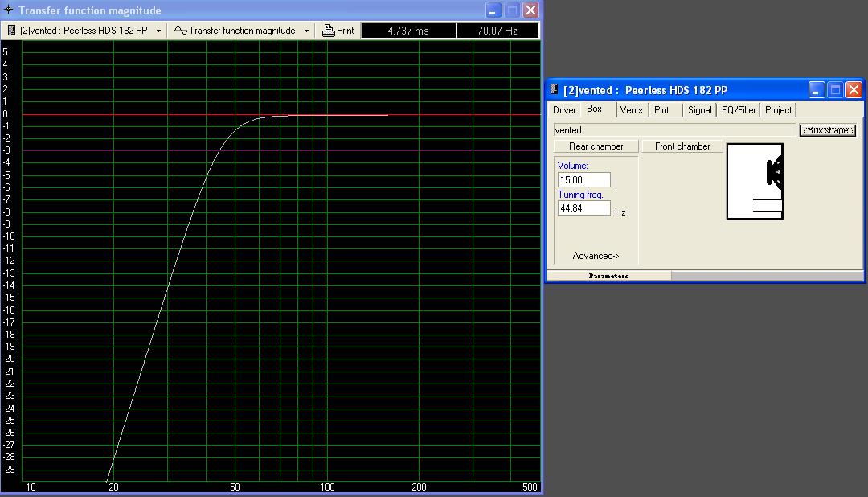Click the Volume input field

(583, 180)
